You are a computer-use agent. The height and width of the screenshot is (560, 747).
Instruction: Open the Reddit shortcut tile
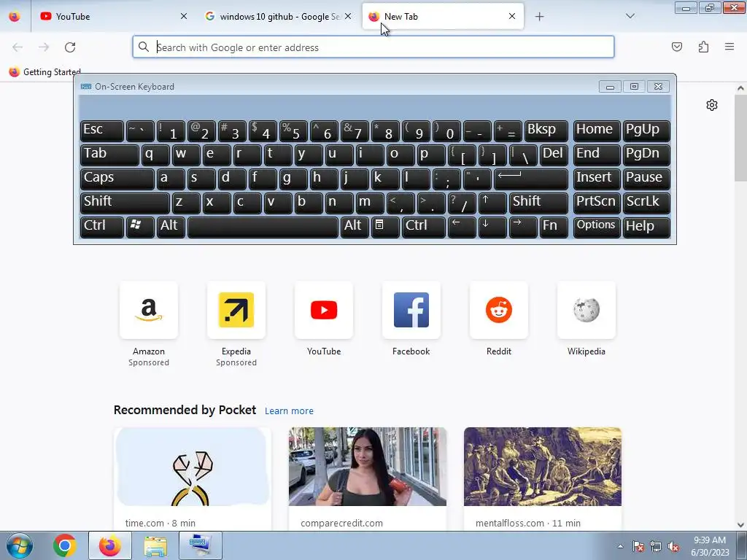tap(499, 310)
